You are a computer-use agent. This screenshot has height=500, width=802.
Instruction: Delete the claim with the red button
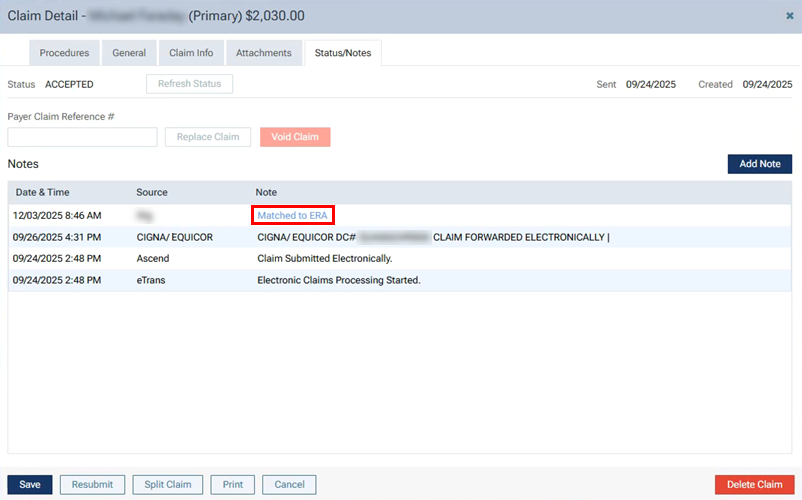pos(754,485)
